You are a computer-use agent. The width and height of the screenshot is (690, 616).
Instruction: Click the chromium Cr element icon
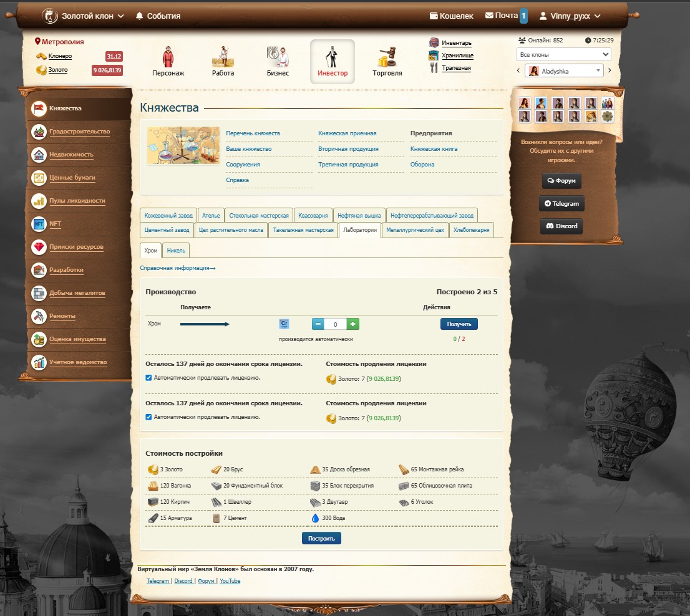(284, 324)
